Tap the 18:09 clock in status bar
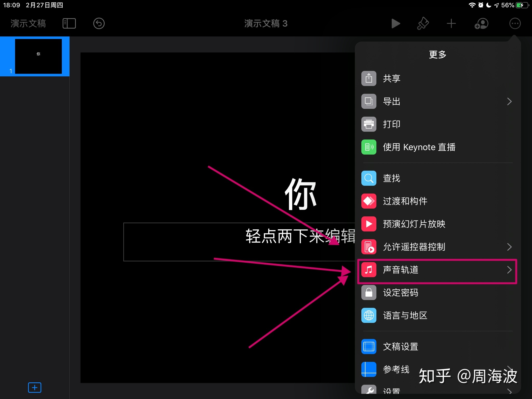Viewport: 532px width, 399px height. (x=11, y=5)
